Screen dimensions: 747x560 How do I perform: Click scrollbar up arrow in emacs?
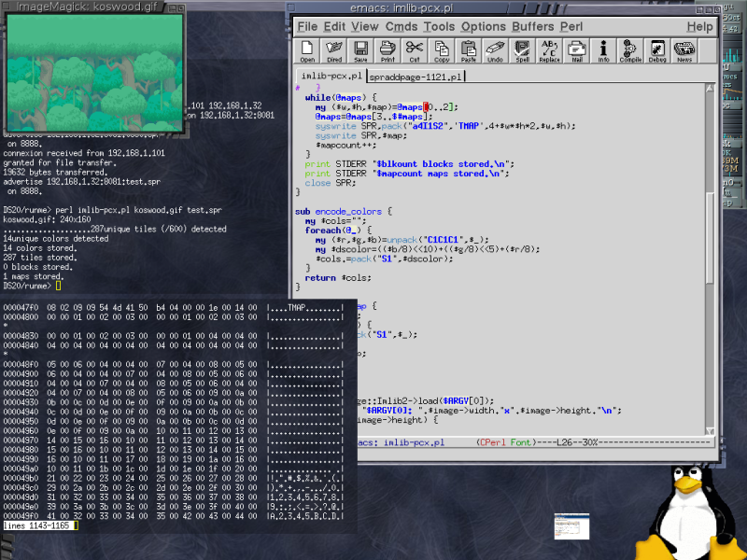(x=710, y=89)
